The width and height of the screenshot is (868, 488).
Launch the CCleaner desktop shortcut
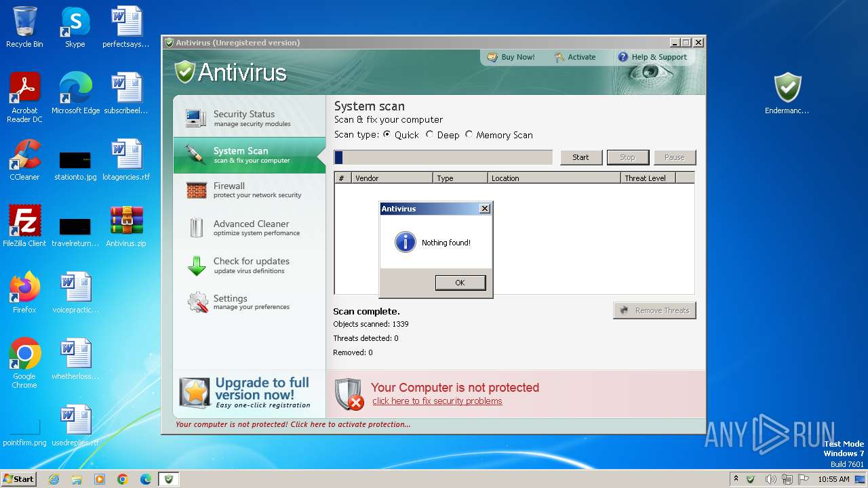tap(24, 160)
